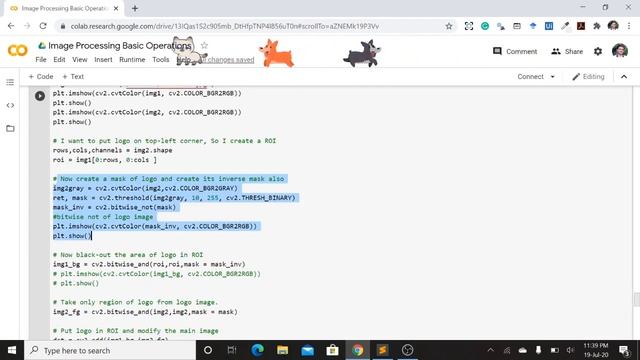Open Microsoft Edge from taskbar
Viewport: 640px width, 360px height.
tap(257, 350)
